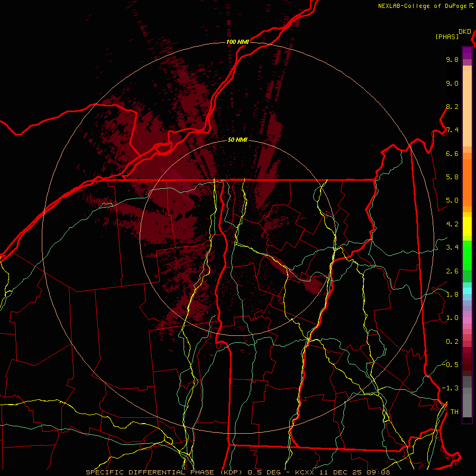Click the -1.3 value on the color scale
The width and height of the screenshot is (476, 476).
coord(450,388)
